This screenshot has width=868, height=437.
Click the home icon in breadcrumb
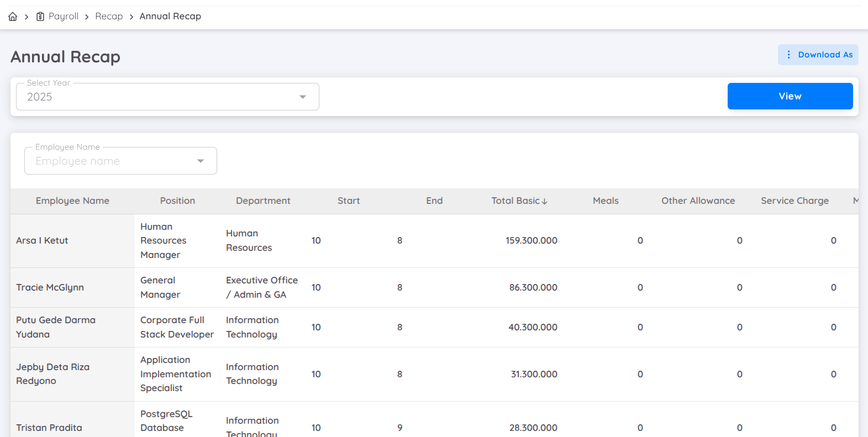coord(13,17)
